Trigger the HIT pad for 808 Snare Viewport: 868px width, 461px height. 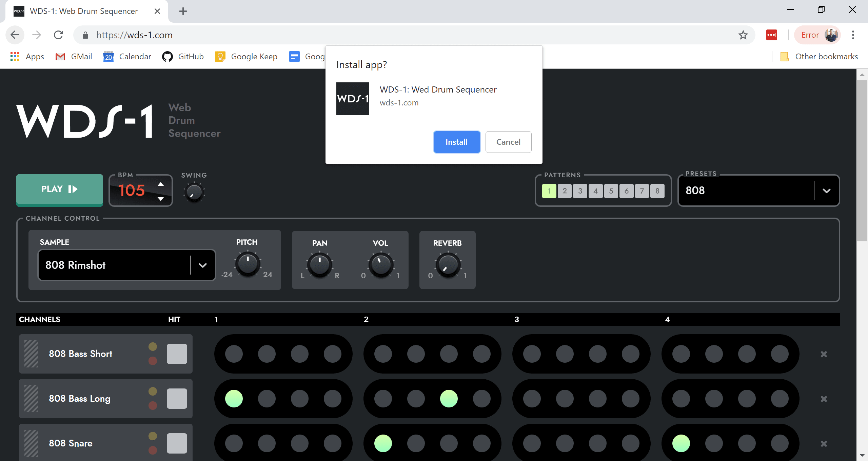coord(177,443)
